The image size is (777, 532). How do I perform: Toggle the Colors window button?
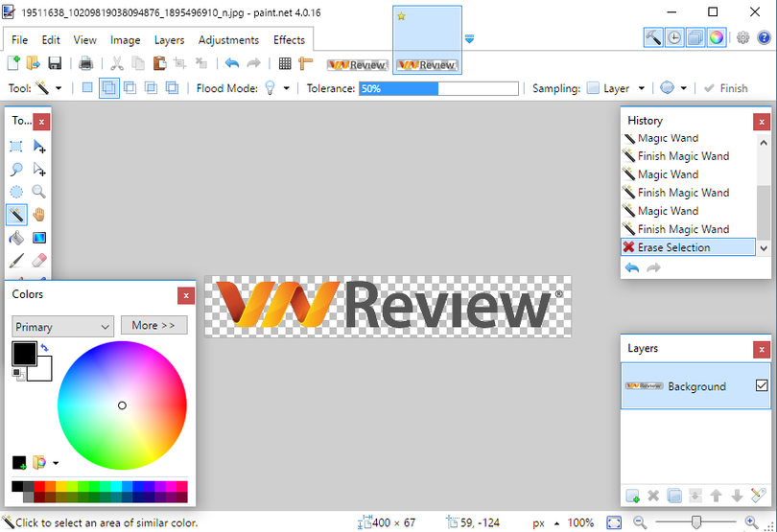tap(717, 38)
